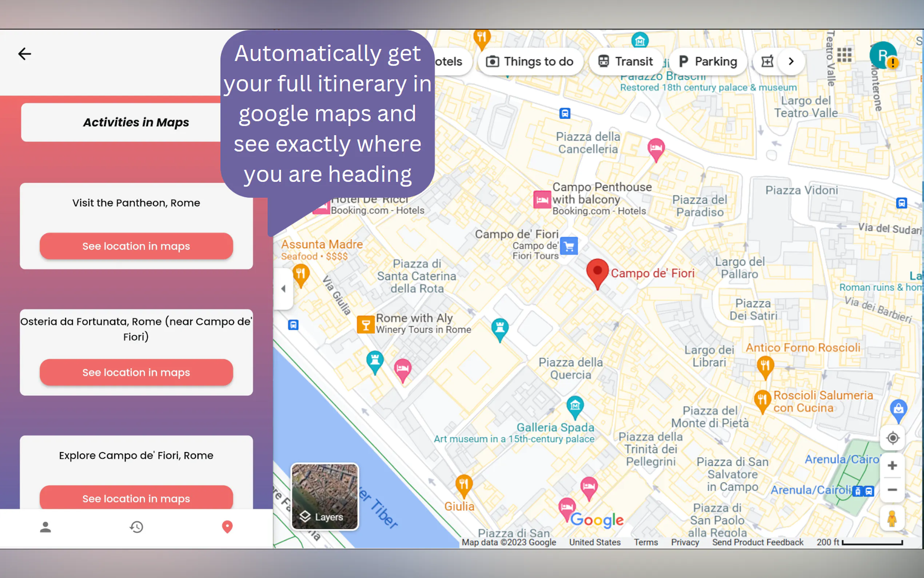This screenshot has width=924, height=578.
Task: Select the Things to do chip
Action: pos(530,62)
